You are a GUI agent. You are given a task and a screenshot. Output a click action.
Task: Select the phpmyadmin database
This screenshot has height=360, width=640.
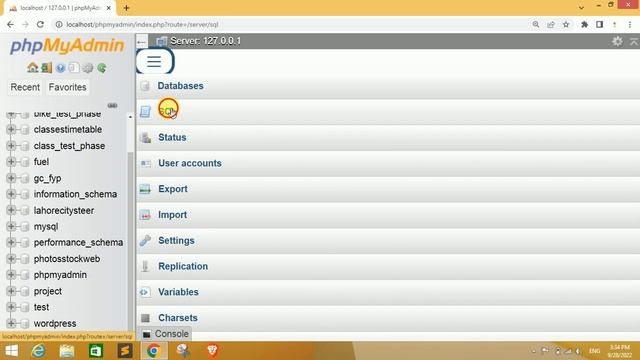click(x=60, y=275)
